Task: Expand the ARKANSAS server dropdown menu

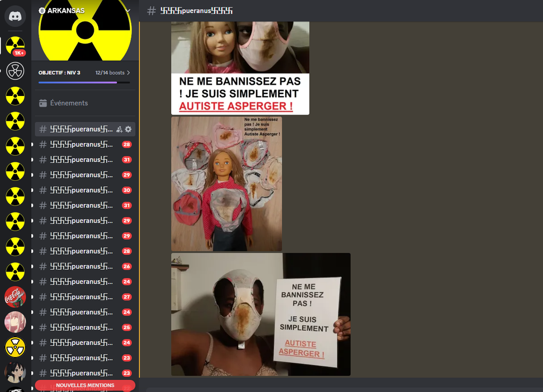Action: pos(128,11)
